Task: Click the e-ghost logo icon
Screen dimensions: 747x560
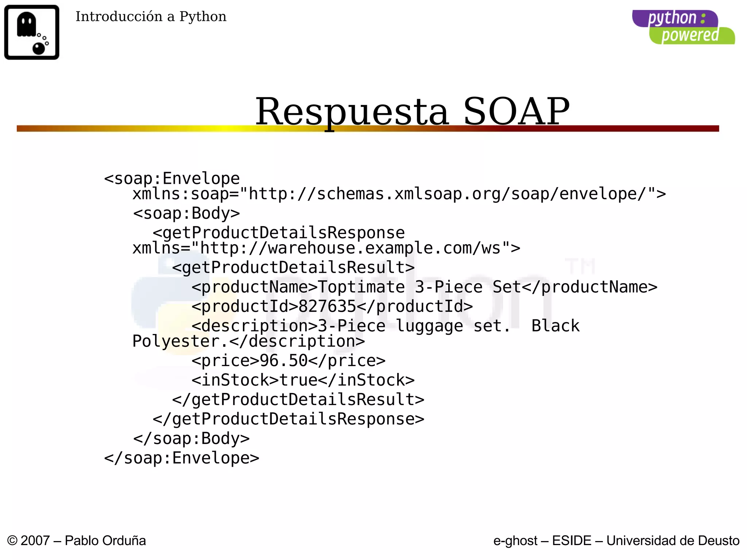Action: [32, 32]
